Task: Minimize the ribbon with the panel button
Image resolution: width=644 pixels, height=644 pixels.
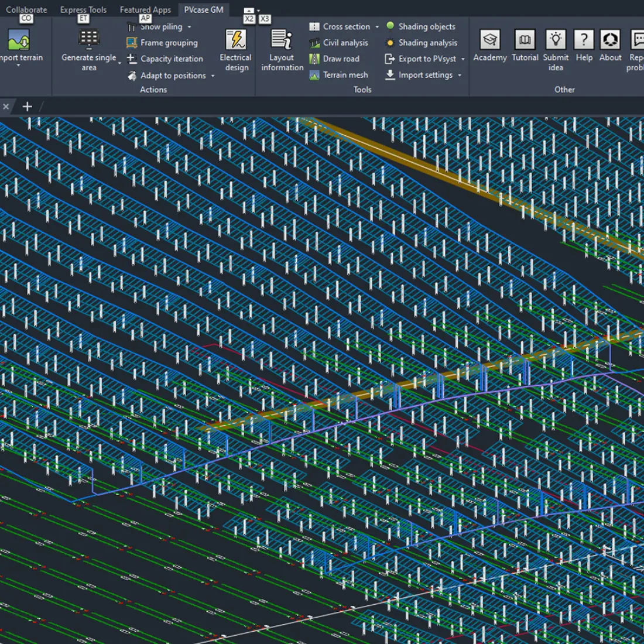Action: tap(249, 11)
